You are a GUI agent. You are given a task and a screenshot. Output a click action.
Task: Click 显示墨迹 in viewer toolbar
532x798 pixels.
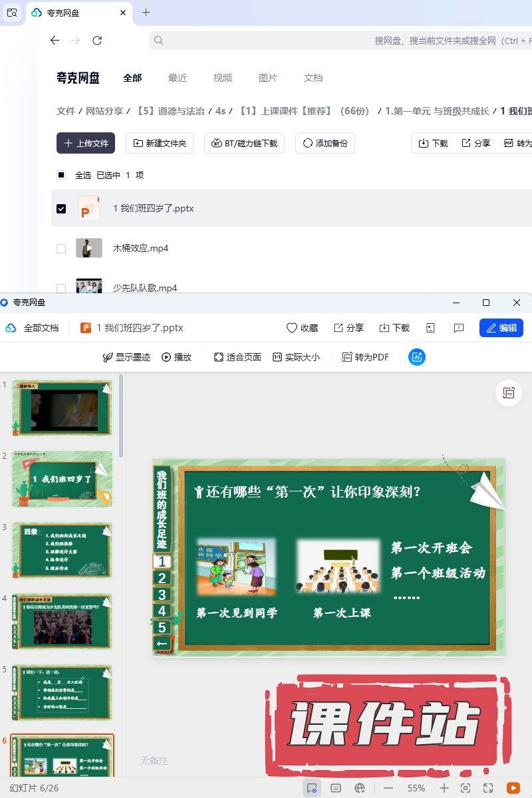(x=126, y=357)
